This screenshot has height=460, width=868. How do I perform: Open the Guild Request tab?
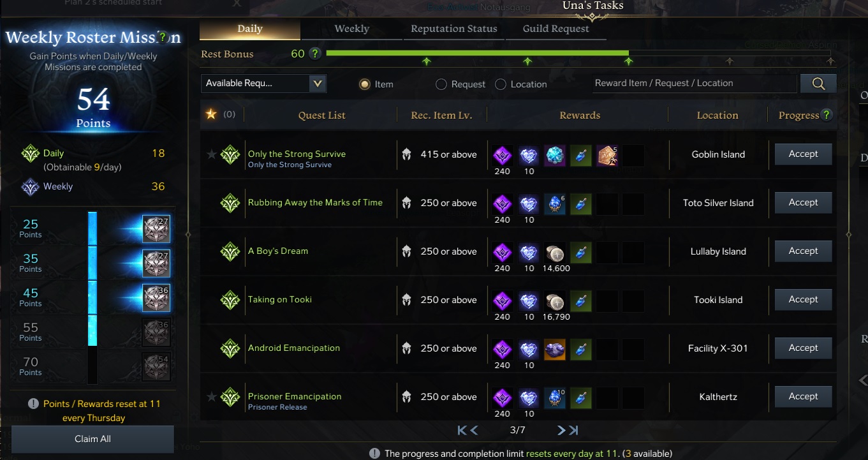point(556,29)
